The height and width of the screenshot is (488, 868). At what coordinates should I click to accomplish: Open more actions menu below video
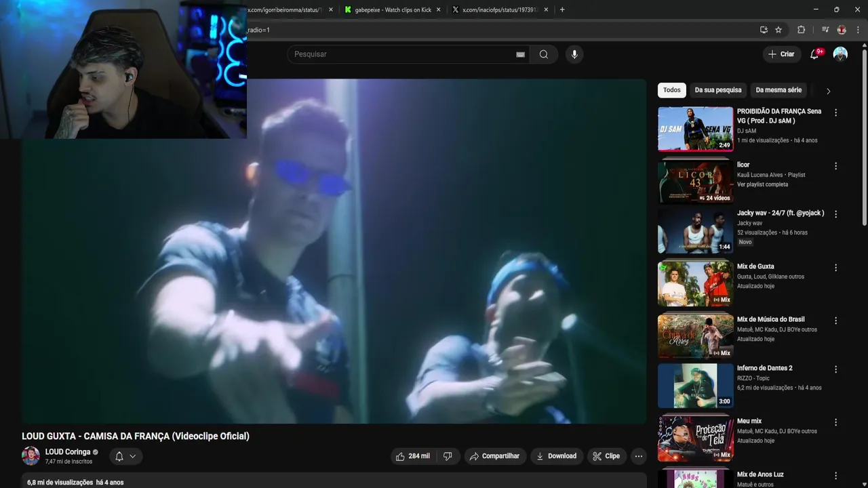[x=638, y=456]
